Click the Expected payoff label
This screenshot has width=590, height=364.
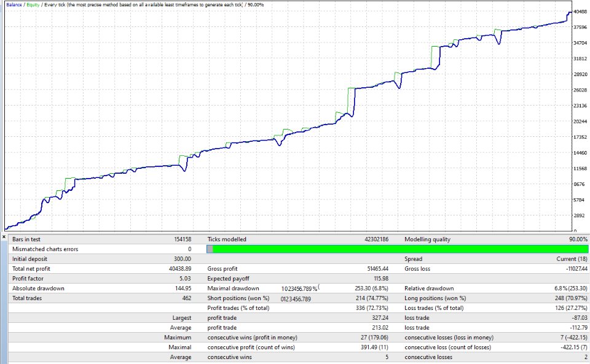[229, 278]
